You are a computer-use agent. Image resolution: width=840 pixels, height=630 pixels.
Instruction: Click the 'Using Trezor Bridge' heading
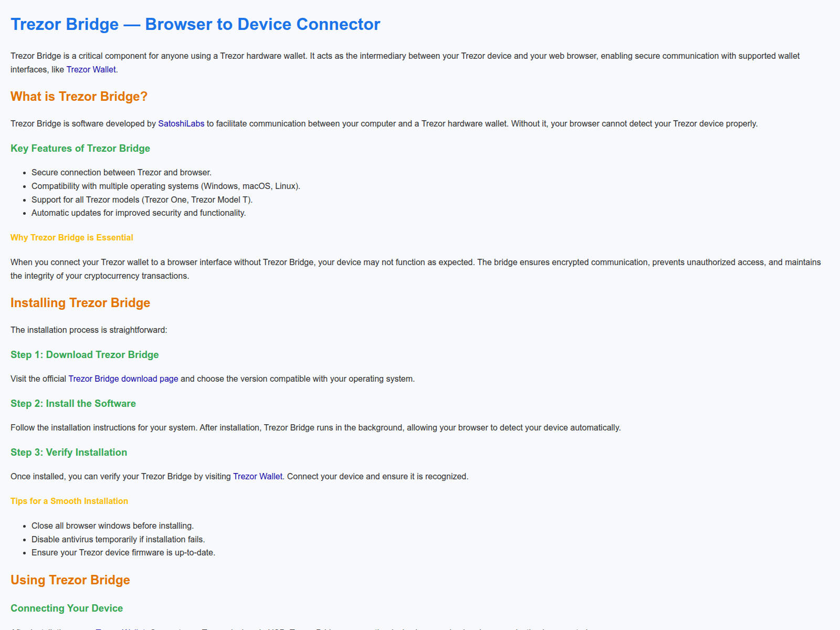(x=70, y=580)
